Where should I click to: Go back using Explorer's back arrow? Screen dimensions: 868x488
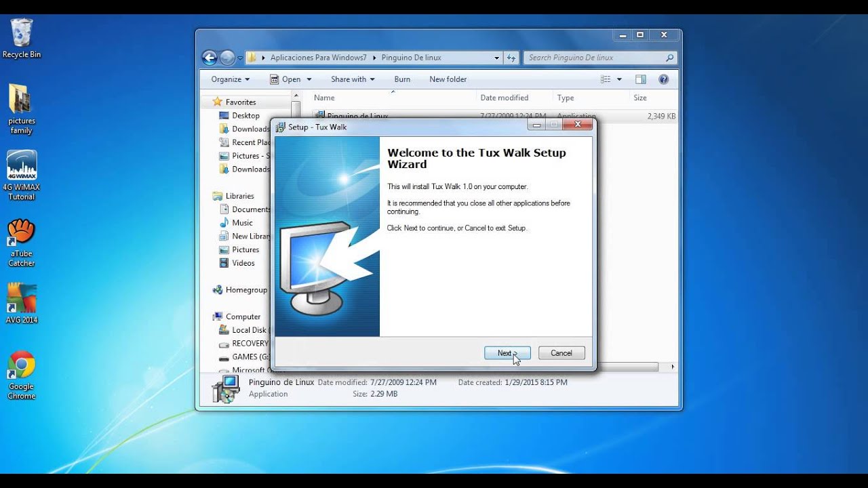click(x=210, y=58)
